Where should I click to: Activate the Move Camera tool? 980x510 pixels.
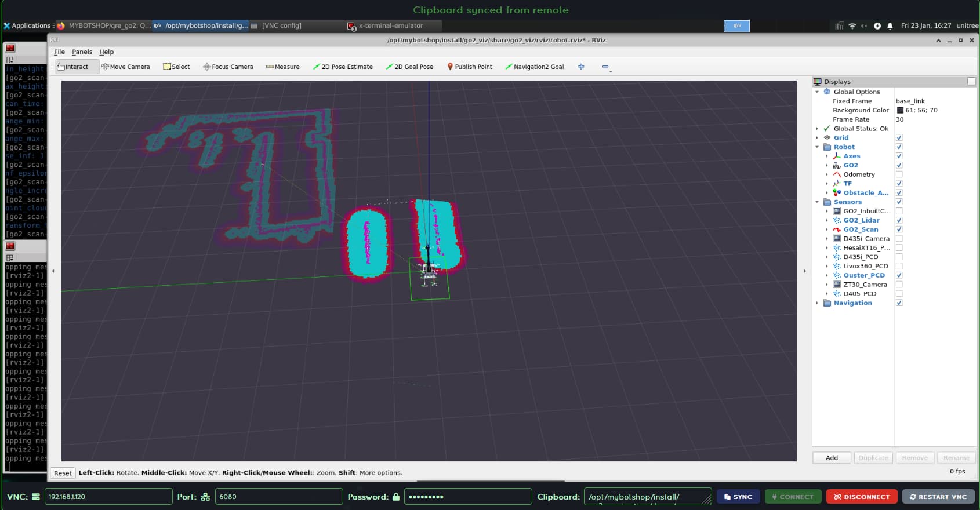point(126,67)
